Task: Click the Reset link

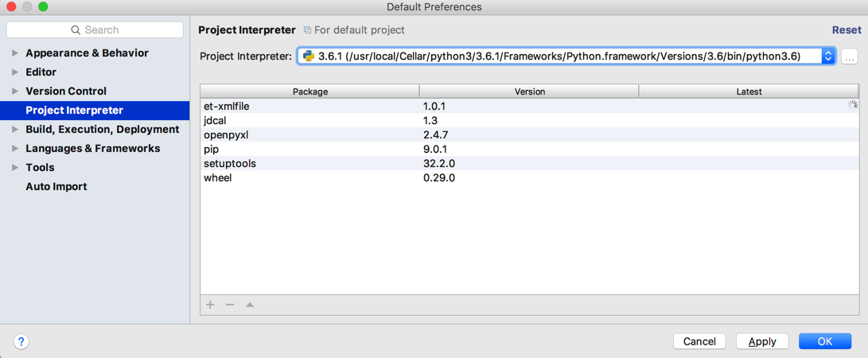Action: click(847, 29)
